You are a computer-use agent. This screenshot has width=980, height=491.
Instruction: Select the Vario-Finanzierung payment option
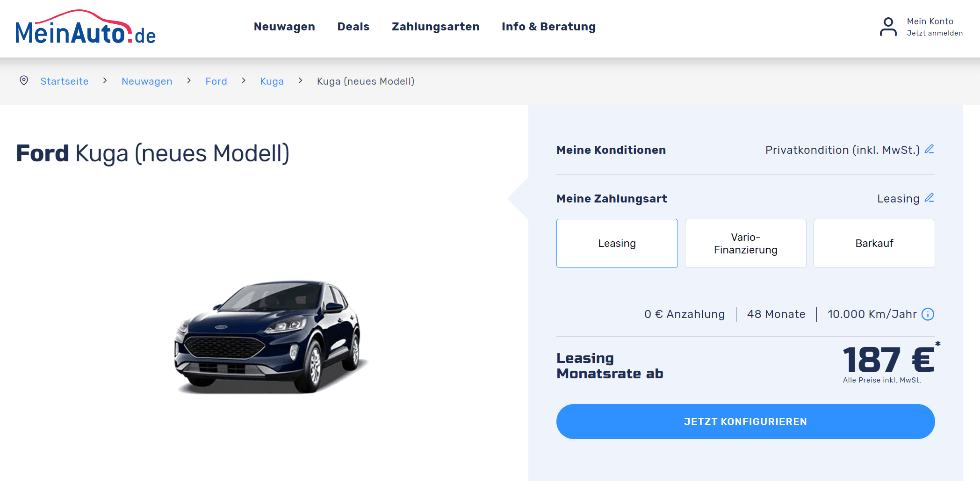[x=746, y=243]
